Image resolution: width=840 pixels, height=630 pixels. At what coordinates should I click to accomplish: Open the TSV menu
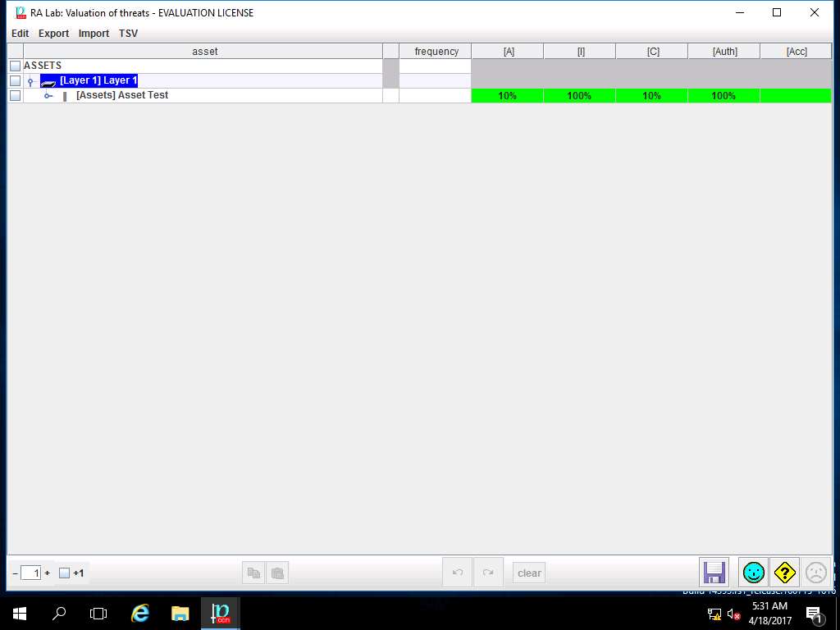(128, 33)
